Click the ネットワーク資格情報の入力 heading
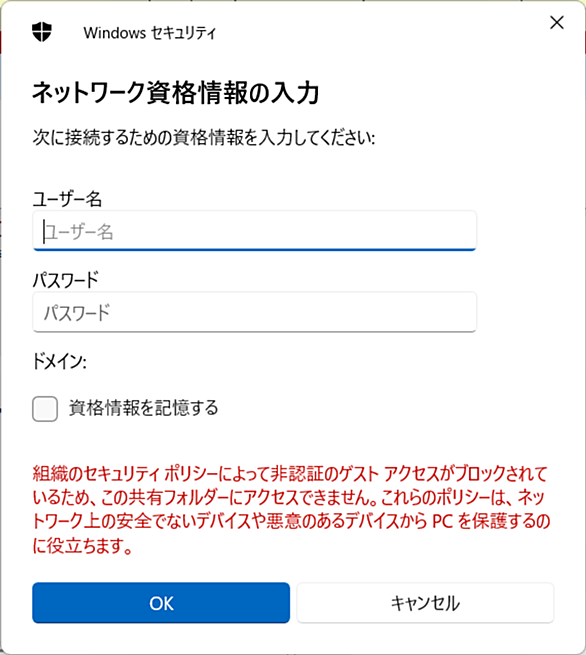 coord(176,92)
